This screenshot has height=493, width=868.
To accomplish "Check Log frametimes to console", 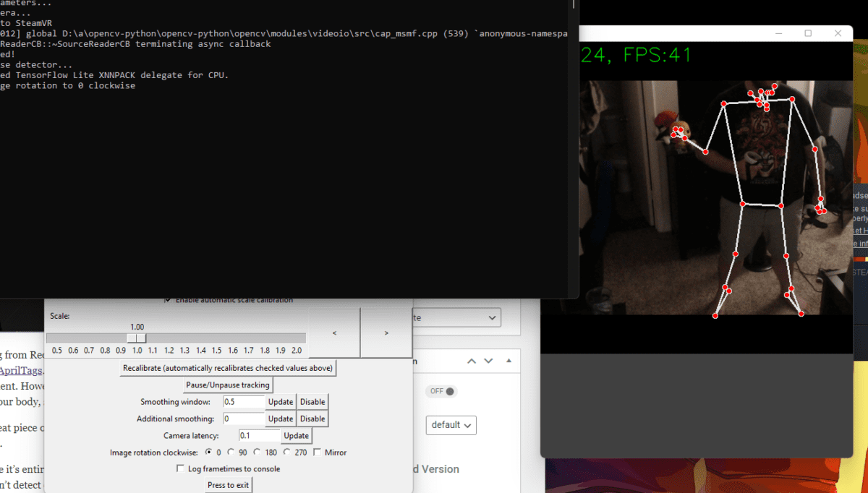I will tap(181, 469).
